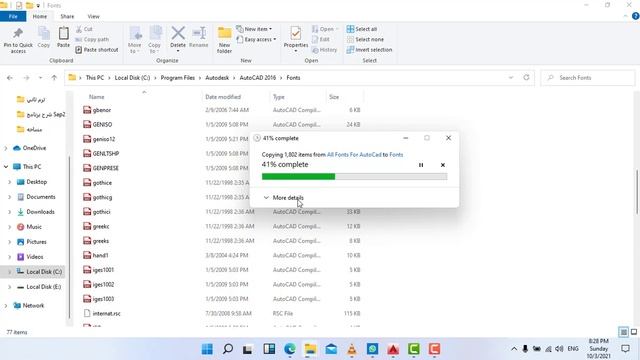The width and height of the screenshot is (640, 360).
Task: Switch to large icons view button
Action: coord(633,332)
